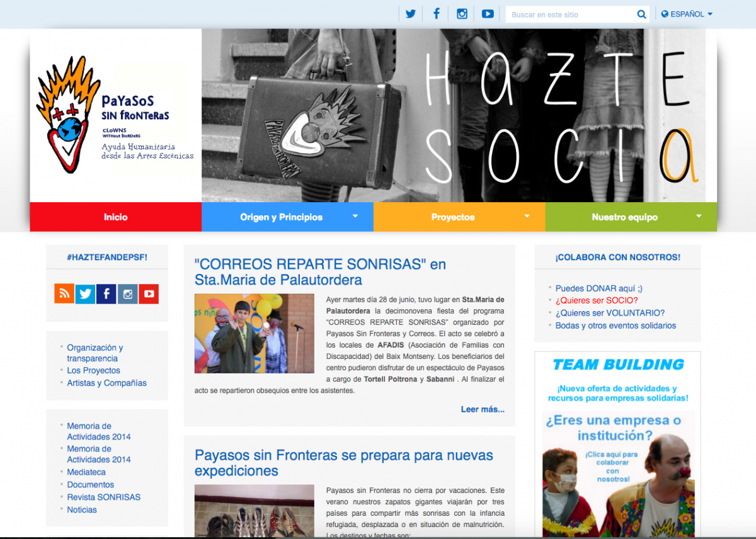Click the ¡COLABORA CON NOSOTROS! heading
Image resolution: width=756 pixels, height=539 pixels.
point(617,257)
